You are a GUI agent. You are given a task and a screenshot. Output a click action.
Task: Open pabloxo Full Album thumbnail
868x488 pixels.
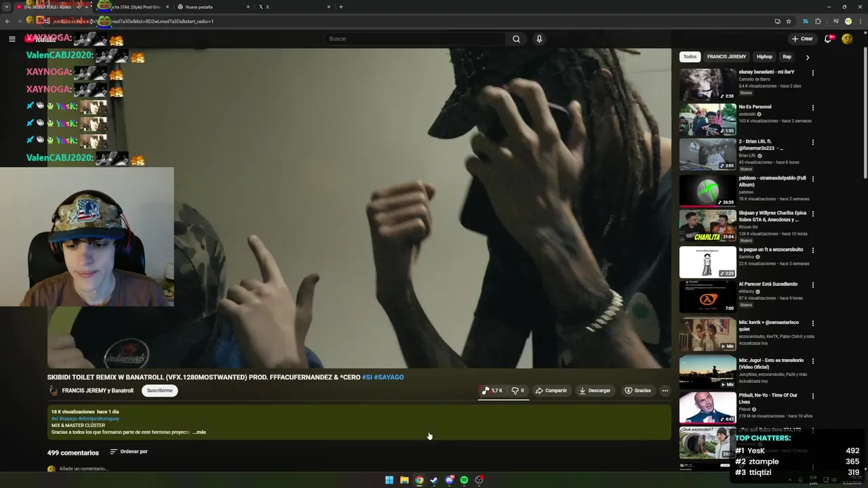click(707, 190)
